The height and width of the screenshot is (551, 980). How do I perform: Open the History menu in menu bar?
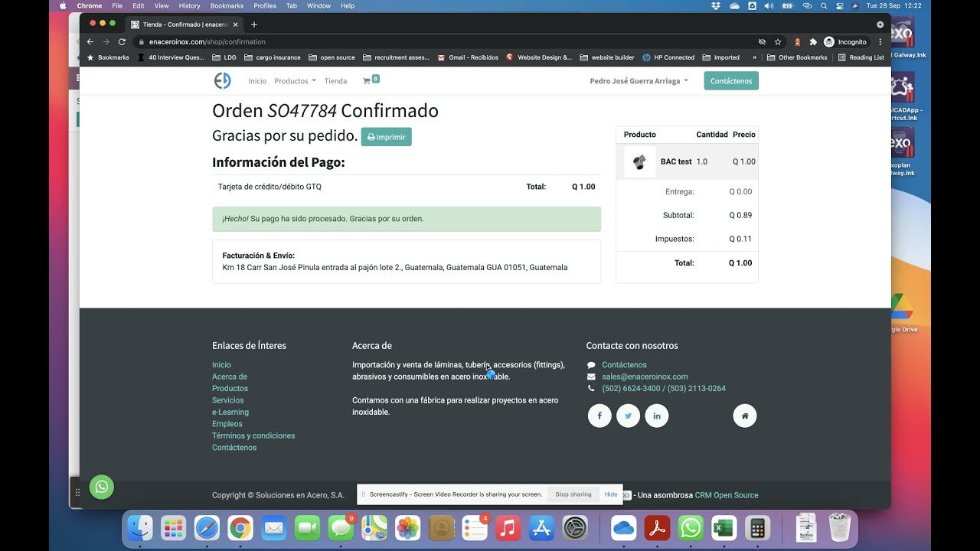189,5
